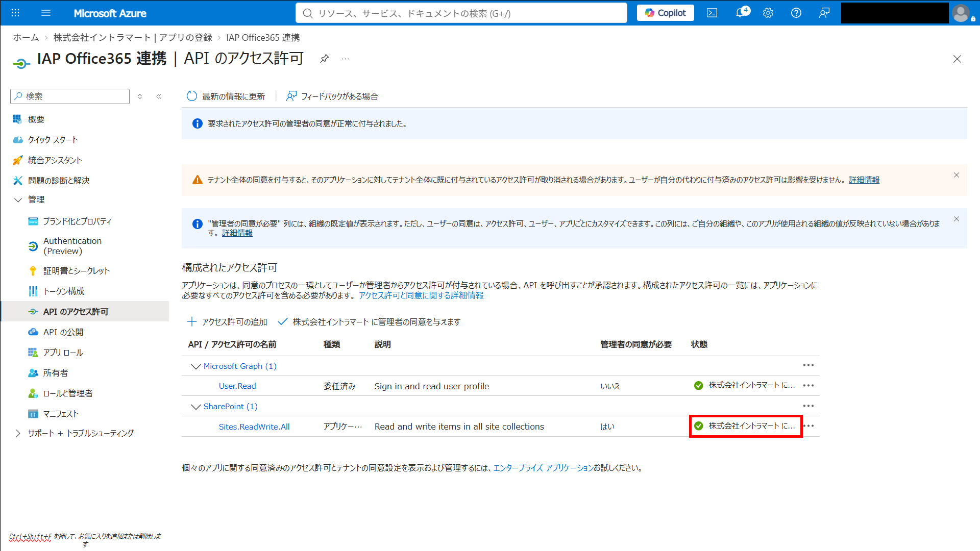
Task: Open more options for User.Read row
Action: pos(808,386)
